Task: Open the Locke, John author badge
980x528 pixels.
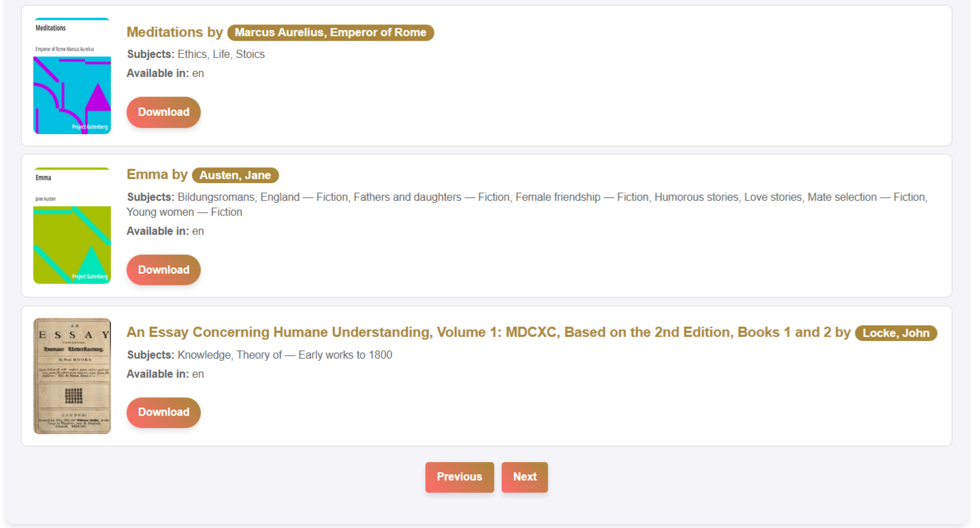Action: coord(896,333)
